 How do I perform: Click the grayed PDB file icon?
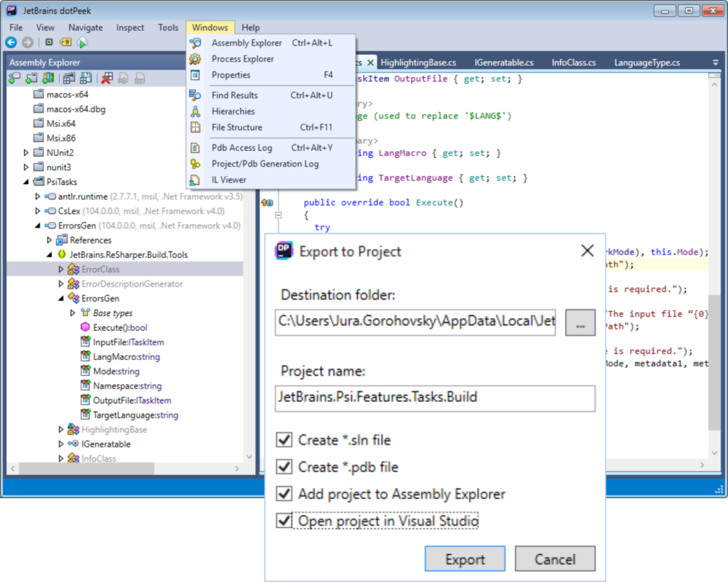click(139, 78)
